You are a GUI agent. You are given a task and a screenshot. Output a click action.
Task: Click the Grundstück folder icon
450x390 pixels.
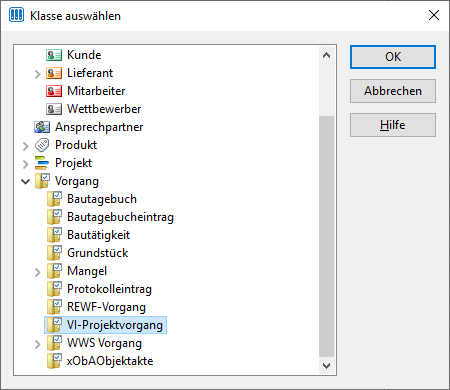[x=54, y=253]
